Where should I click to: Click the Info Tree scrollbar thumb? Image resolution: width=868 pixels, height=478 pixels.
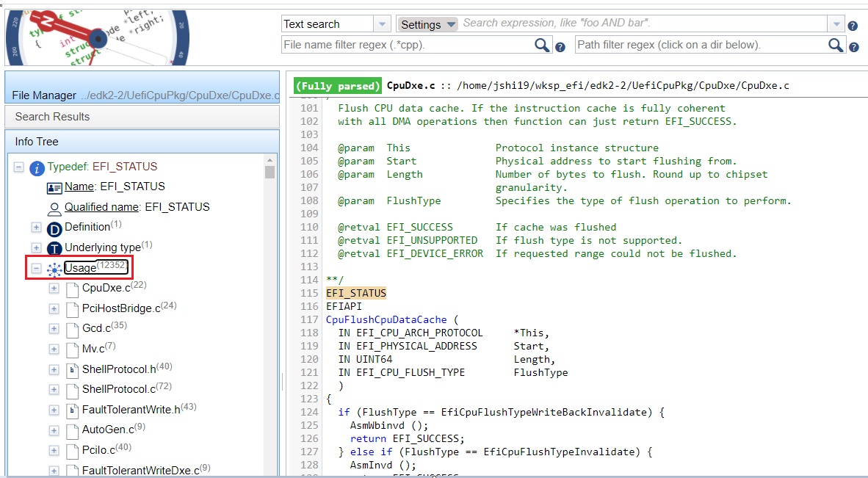[270, 172]
